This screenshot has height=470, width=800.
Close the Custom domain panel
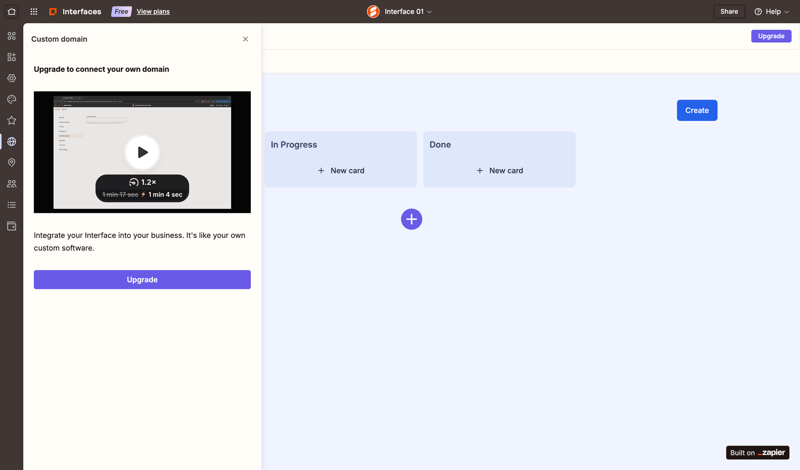tap(245, 39)
